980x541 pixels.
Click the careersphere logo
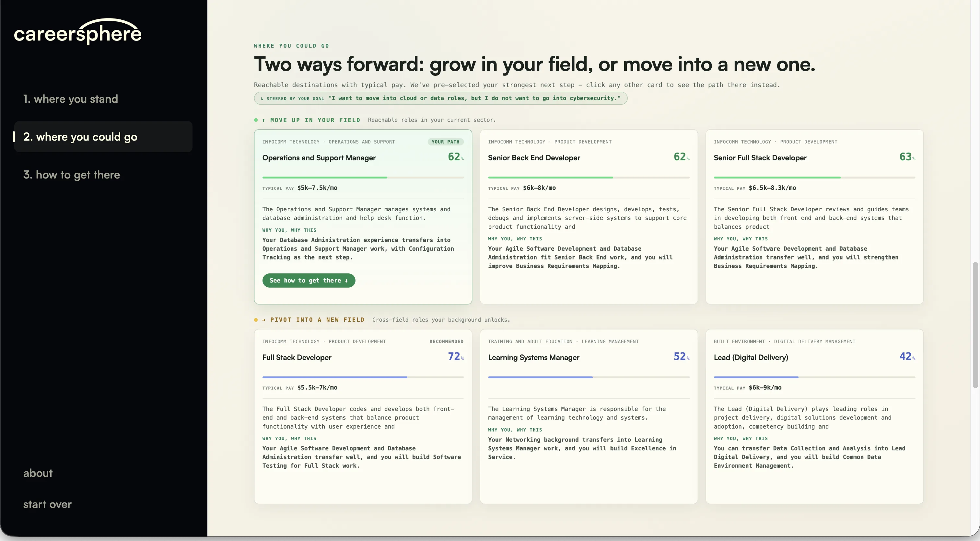pos(77,32)
